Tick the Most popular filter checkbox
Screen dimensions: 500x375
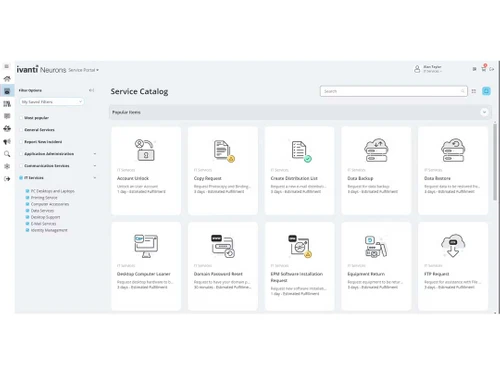coord(21,118)
